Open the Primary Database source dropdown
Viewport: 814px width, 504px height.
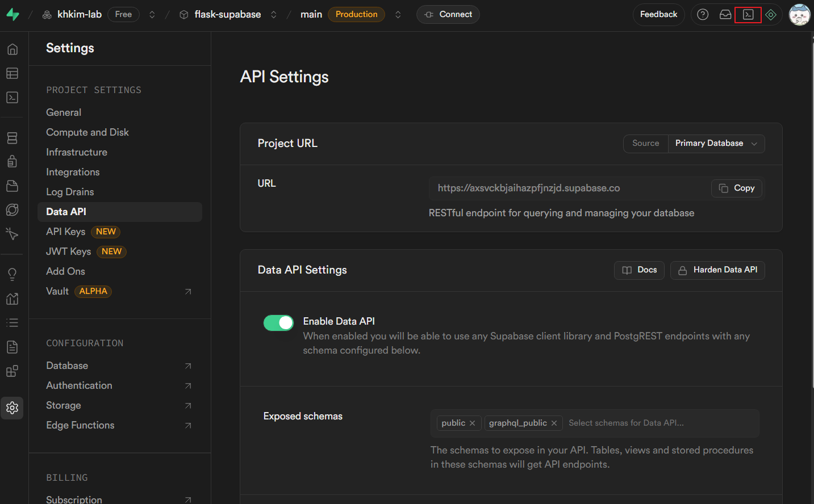click(716, 144)
